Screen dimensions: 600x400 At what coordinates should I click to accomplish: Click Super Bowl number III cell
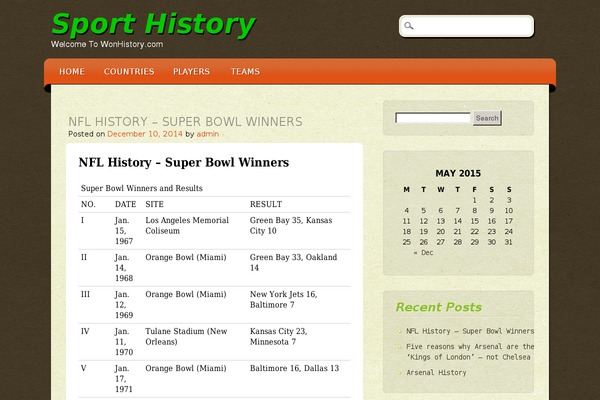pyautogui.click(x=85, y=294)
